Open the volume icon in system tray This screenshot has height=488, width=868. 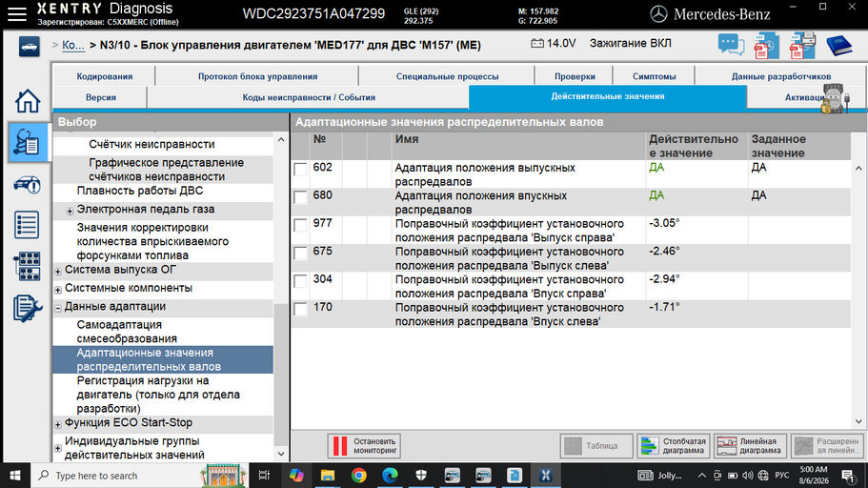coord(747,476)
